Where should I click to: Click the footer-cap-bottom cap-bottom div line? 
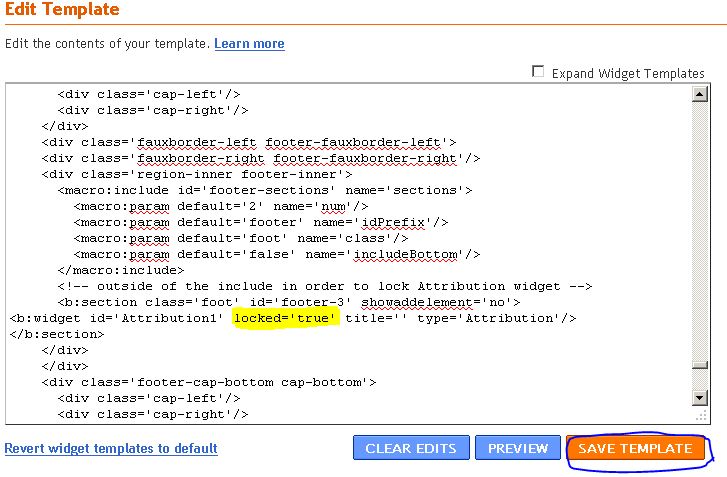(x=209, y=382)
